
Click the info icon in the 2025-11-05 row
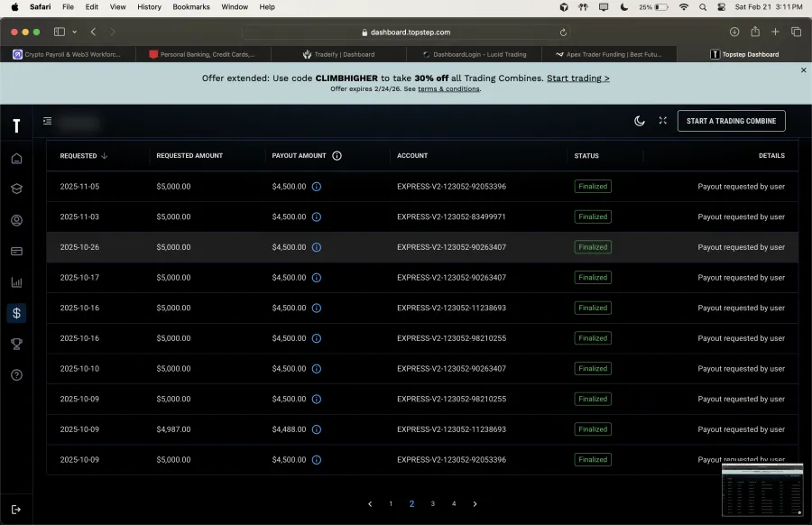317,187
